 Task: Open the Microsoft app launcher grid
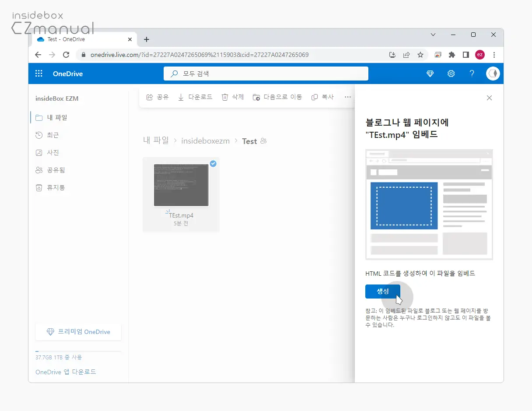pos(39,74)
